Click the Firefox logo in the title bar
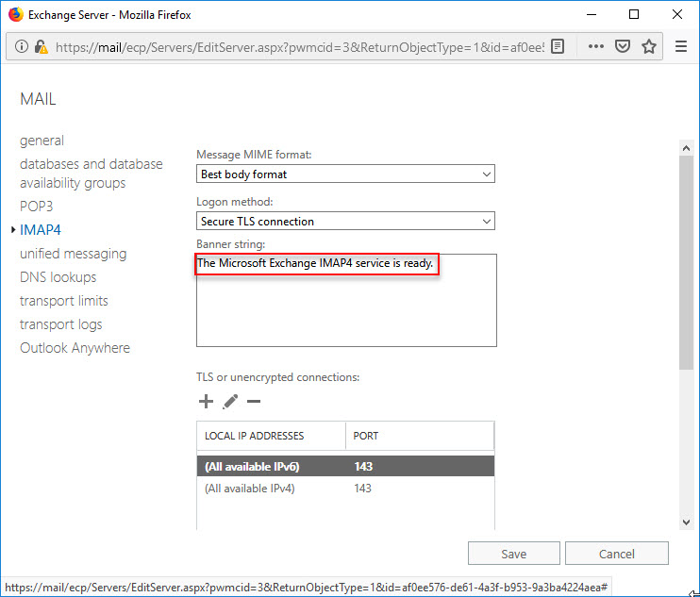 (16, 14)
